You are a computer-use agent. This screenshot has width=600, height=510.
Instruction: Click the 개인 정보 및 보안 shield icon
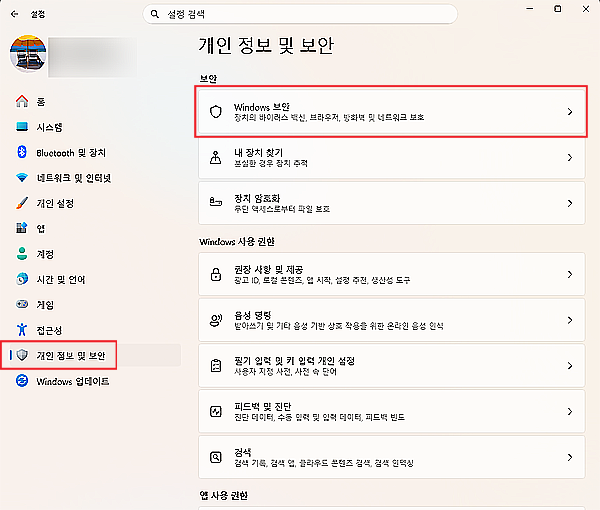pyautogui.click(x=22, y=355)
